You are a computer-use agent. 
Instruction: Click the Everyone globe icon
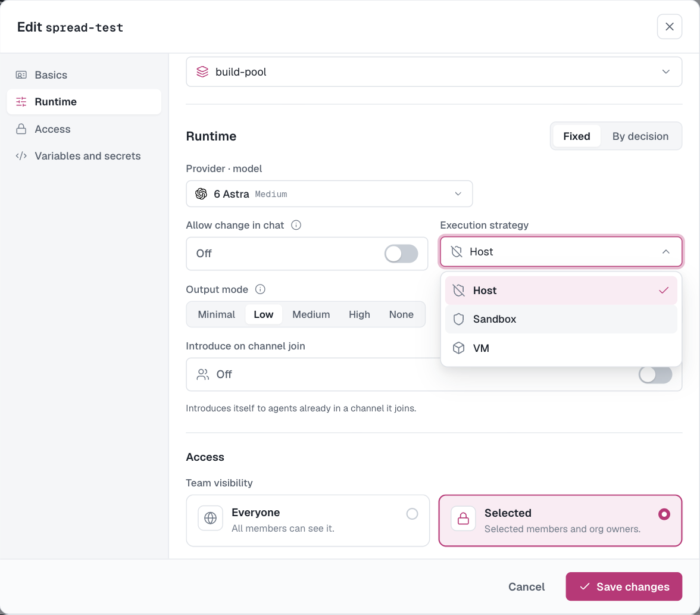pos(210,518)
